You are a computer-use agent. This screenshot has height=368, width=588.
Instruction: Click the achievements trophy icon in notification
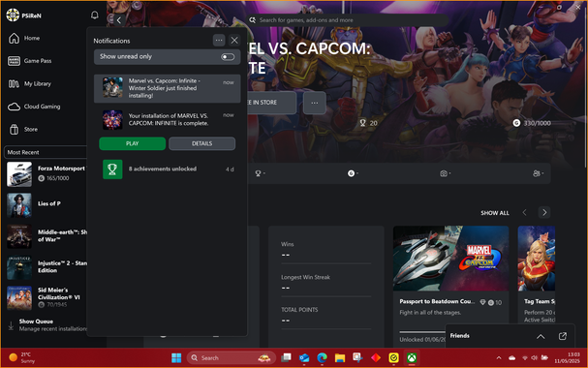[112, 169]
